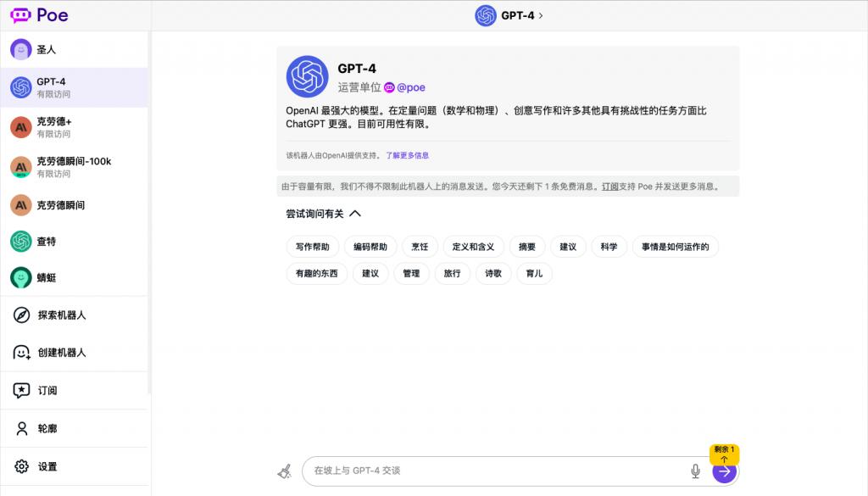This screenshot has width=868, height=496.
Task: Click the 有限访问 label under 克劳德+
Action: [53, 134]
